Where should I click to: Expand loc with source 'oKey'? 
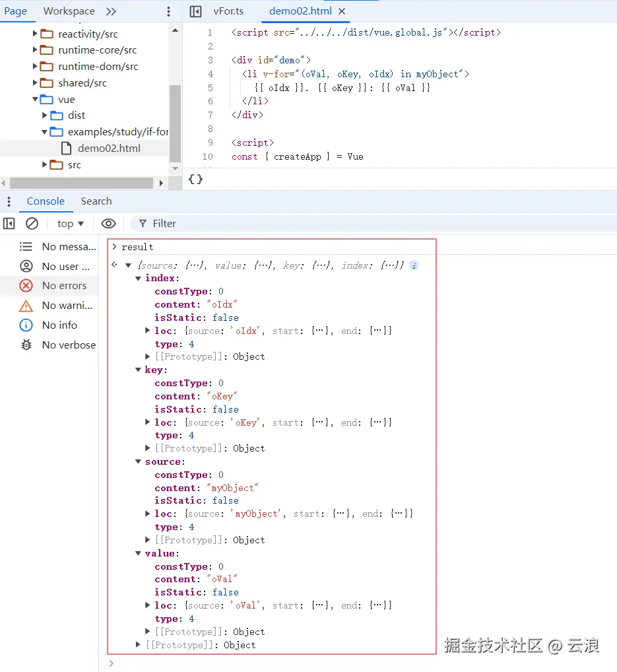pyautogui.click(x=147, y=422)
